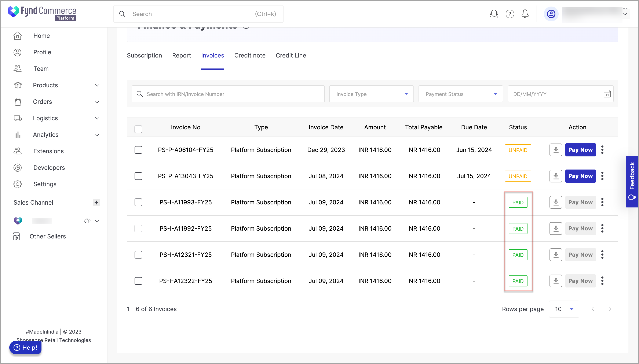
Task: Click the DD/MM/YYYY date field
Action: pyautogui.click(x=561, y=94)
